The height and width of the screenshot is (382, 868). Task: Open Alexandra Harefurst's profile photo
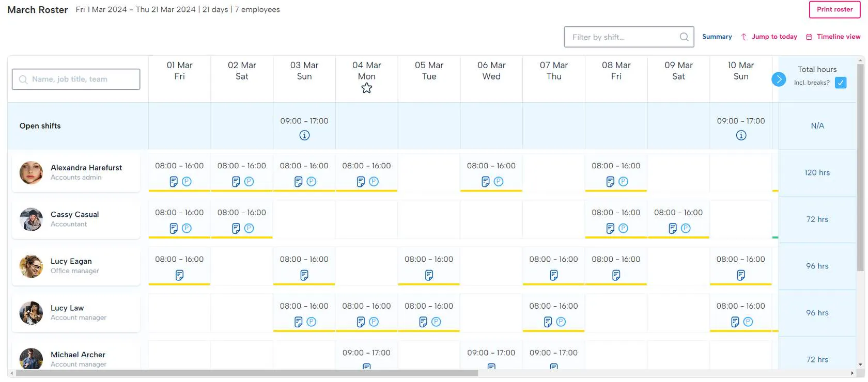(x=31, y=172)
